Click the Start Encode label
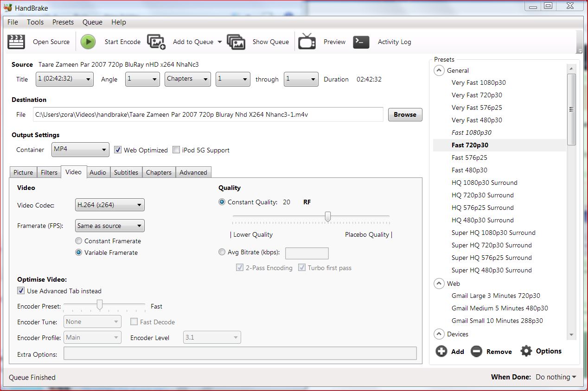 122,42
